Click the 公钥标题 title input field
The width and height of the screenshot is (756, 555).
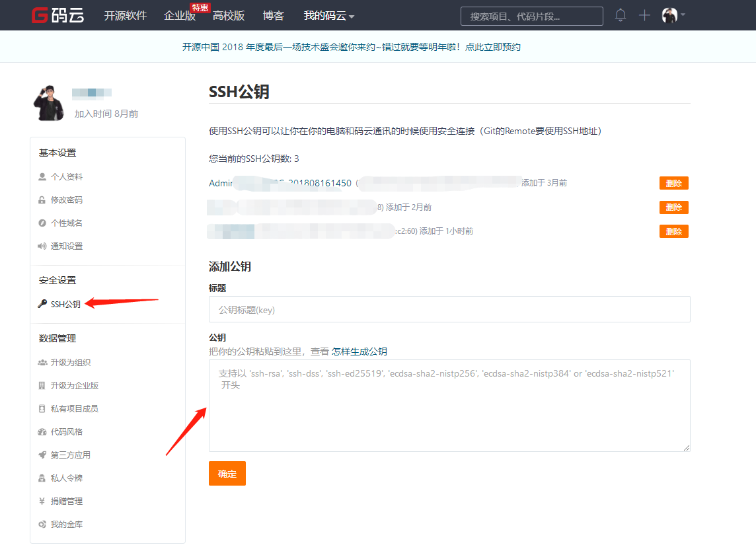[449, 309]
